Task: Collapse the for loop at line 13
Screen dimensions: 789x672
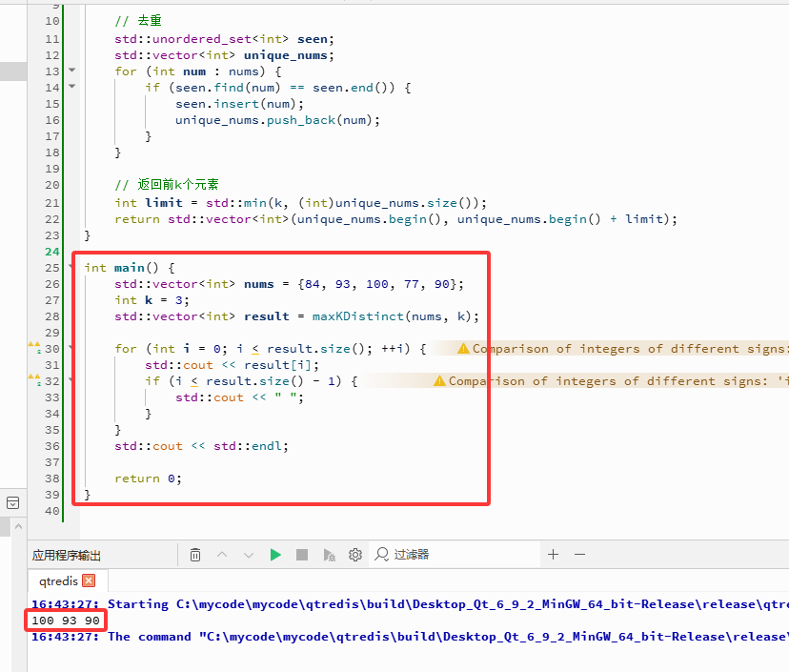Action: [x=72, y=70]
